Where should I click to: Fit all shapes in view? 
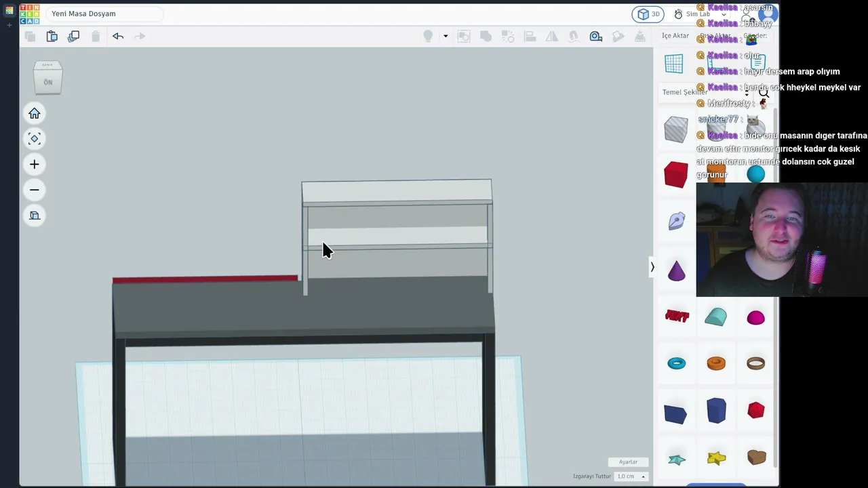[x=35, y=139]
